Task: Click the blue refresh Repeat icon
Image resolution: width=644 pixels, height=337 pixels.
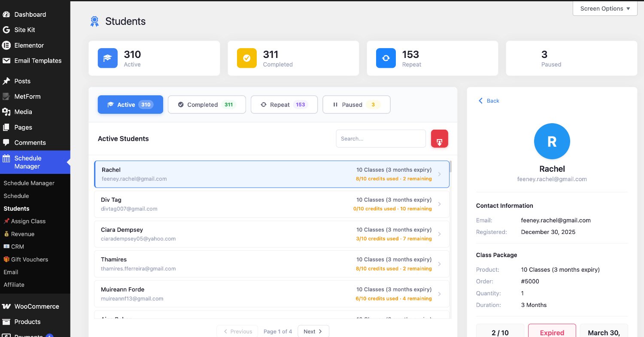Action: click(x=386, y=58)
